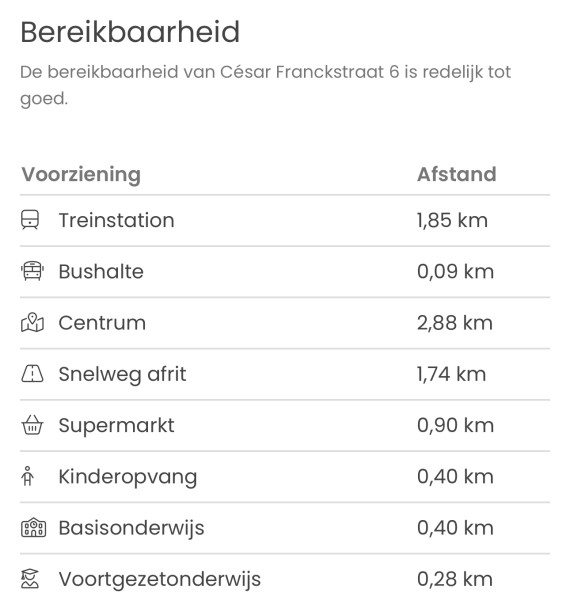Select the Bushalte row label
Viewport: 570px width, 600px height.
tap(101, 272)
